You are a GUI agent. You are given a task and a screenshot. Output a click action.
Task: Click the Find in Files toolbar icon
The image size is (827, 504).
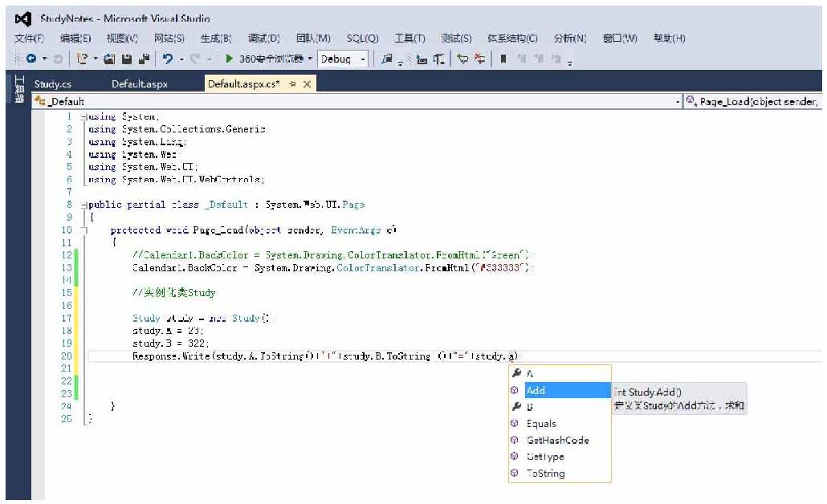(386, 59)
